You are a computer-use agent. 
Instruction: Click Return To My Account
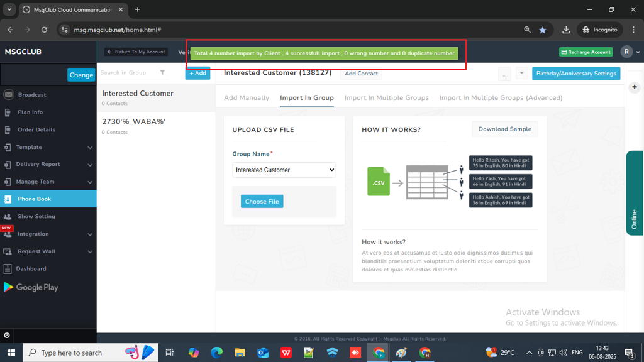click(x=136, y=52)
